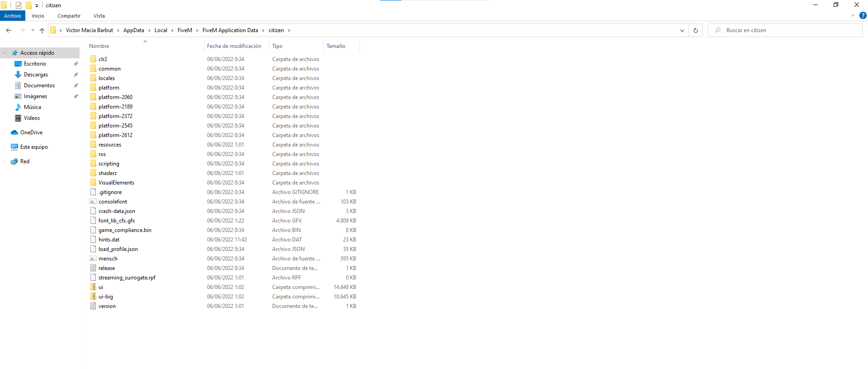Select the VisualElements folder

click(x=116, y=183)
